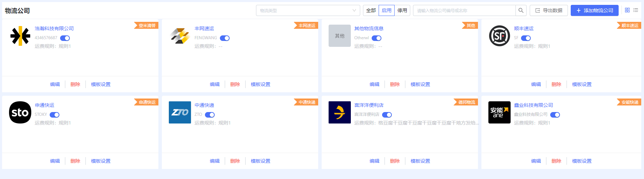Edit the 申通快运 card
Image resolution: width=644 pixels, height=179 pixels.
click(x=55, y=161)
